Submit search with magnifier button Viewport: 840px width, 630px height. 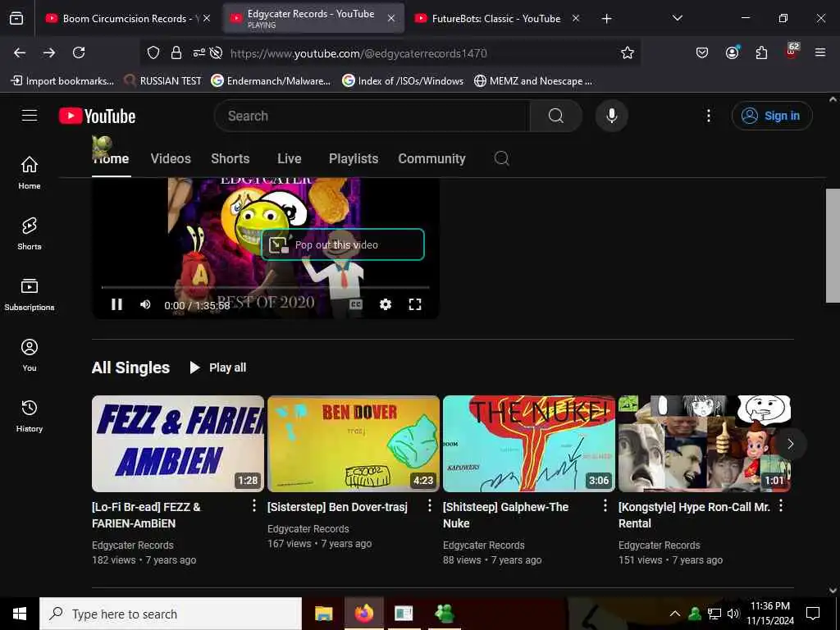[x=555, y=116]
